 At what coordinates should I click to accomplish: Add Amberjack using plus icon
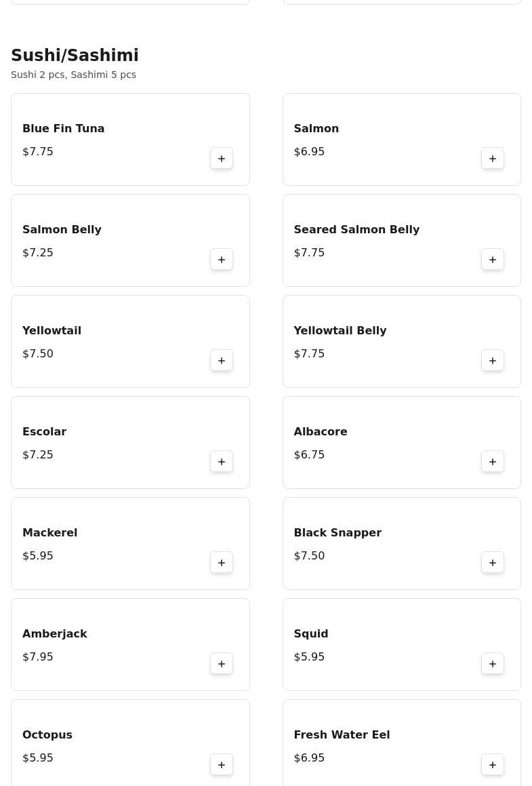click(x=222, y=664)
